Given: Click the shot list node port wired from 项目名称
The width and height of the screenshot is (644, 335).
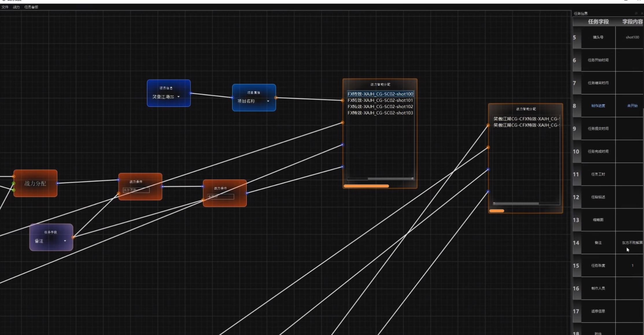Looking at the screenshot, I should (342, 100).
